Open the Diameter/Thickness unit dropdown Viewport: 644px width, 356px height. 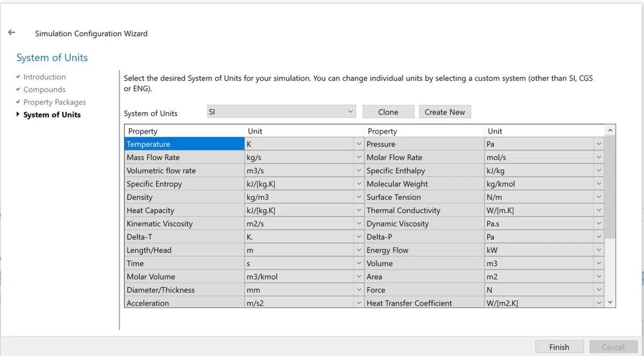click(358, 289)
